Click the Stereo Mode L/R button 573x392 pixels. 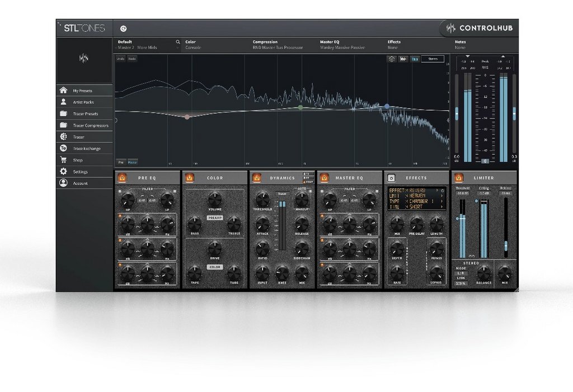click(461, 273)
